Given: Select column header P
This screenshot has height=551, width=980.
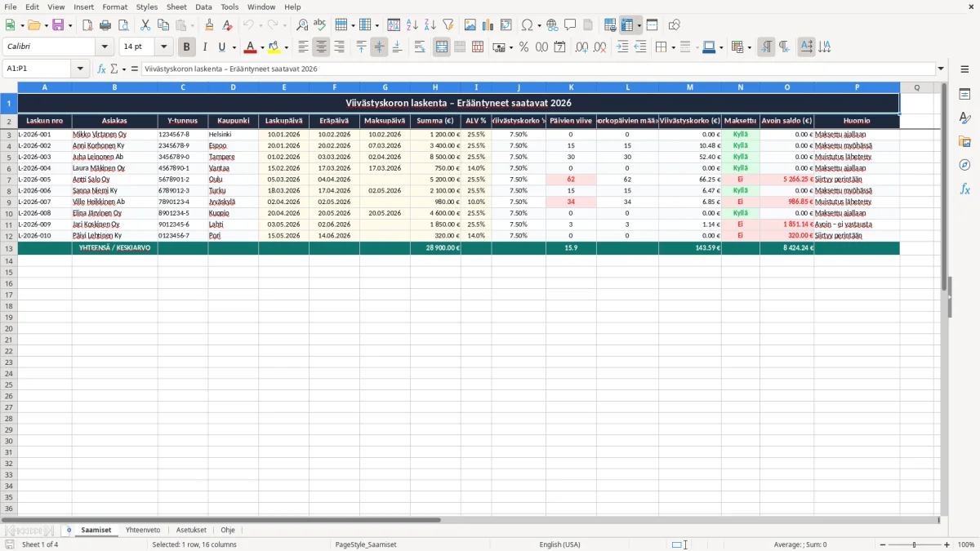Looking at the screenshot, I should coord(857,87).
